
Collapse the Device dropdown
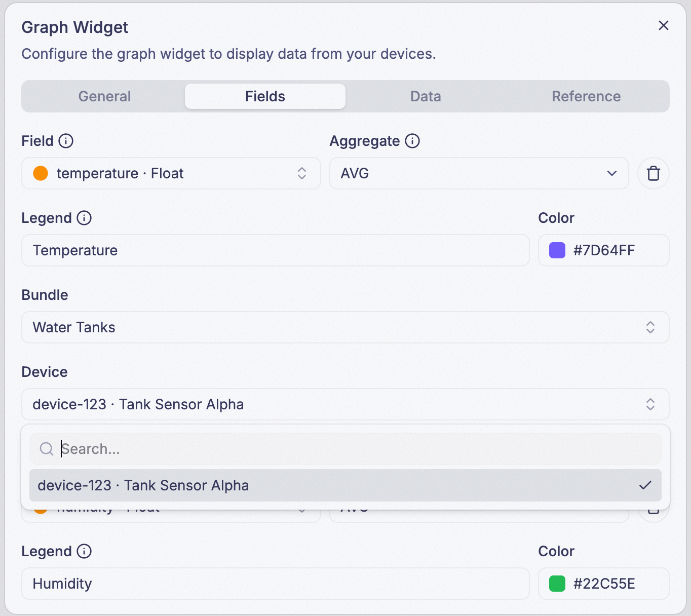click(x=345, y=404)
